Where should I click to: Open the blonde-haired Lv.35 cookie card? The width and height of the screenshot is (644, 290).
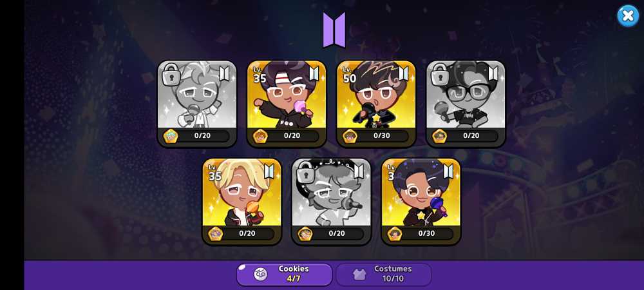(242, 202)
